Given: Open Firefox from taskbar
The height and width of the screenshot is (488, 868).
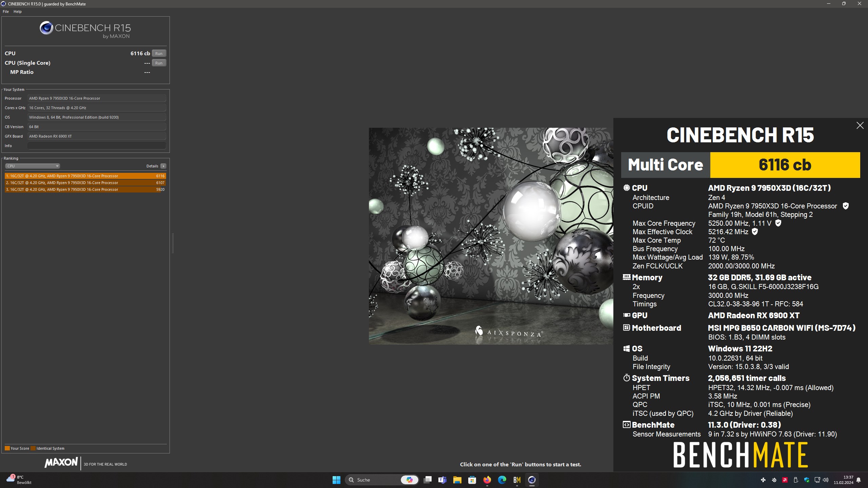Looking at the screenshot, I should 487,480.
